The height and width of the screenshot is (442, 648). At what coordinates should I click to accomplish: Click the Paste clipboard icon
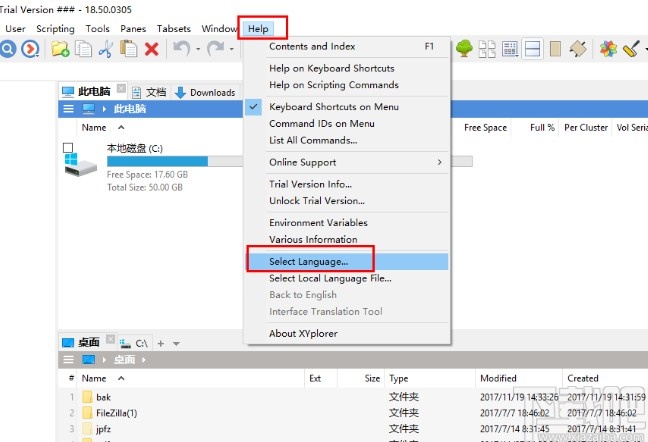[x=129, y=49]
